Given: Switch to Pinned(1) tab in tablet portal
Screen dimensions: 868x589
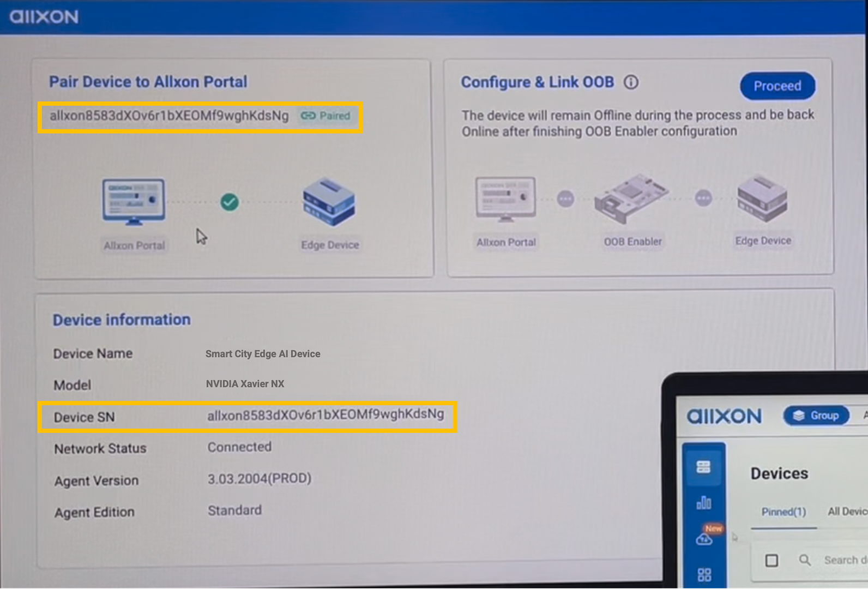Looking at the screenshot, I should pos(783,512).
